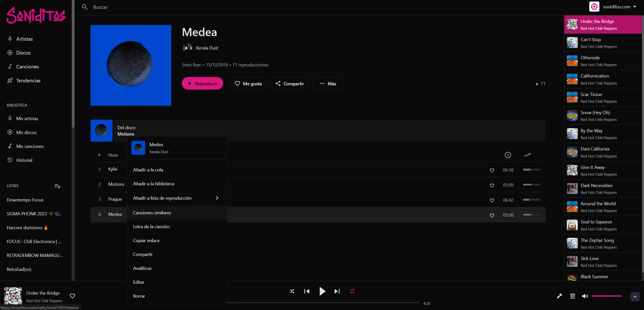Click the duration clock column icon
This screenshot has width=644, height=310.
(508, 155)
